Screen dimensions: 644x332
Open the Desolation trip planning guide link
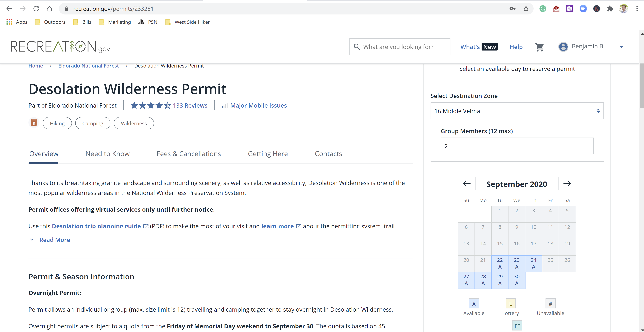point(100,226)
